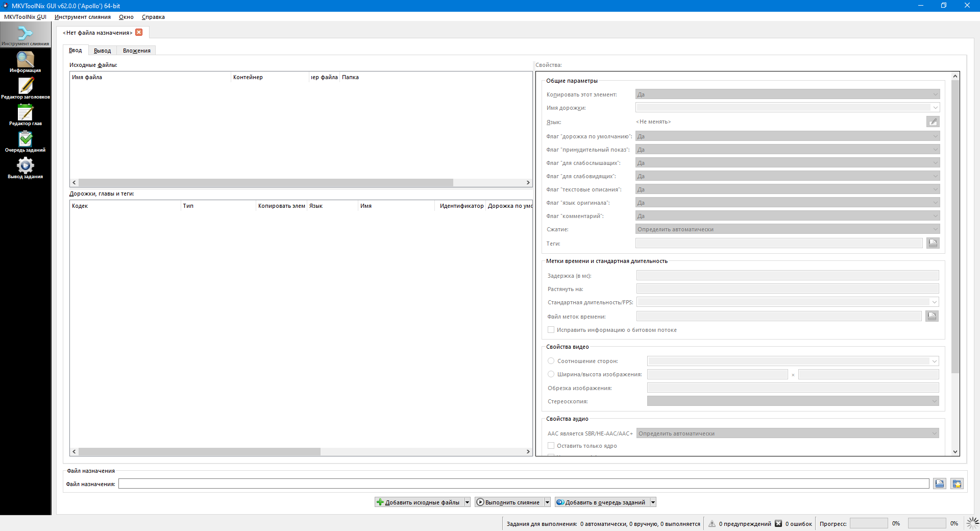Click the spinner icon in status bar corner
980x531 pixels.
[x=972, y=523]
